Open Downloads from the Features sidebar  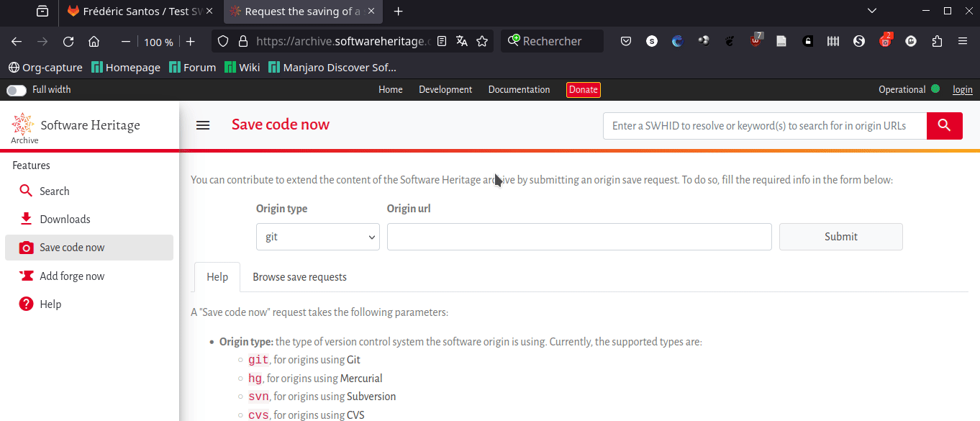[65, 219]
